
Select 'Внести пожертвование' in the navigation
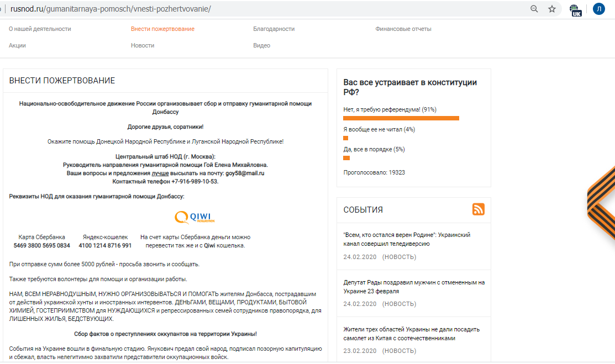(162, 29)
